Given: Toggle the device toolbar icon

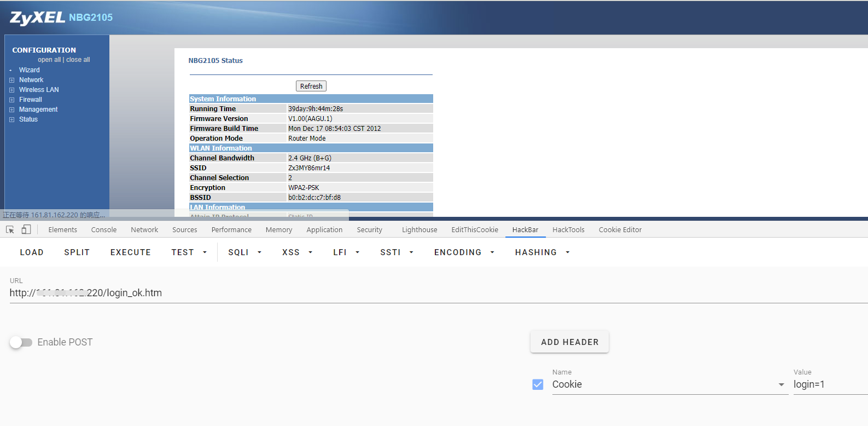Looking at the screenshot, I should coord(26,230).
